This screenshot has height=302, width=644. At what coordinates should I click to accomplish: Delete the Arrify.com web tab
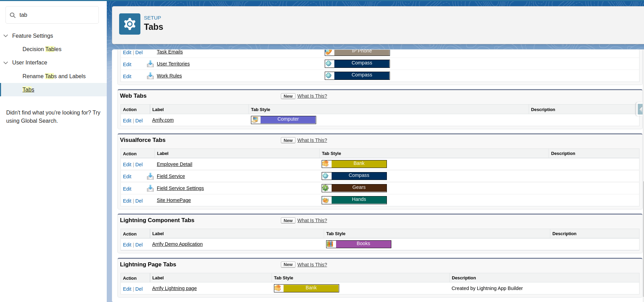(x=139, y=121)
